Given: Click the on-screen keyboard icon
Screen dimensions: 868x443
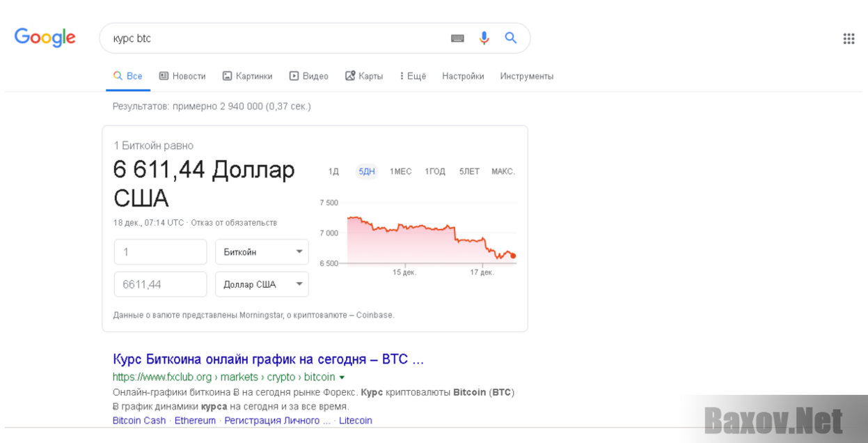Looking at the screenshot, I should pyautogui.click(x=457, y=38).
